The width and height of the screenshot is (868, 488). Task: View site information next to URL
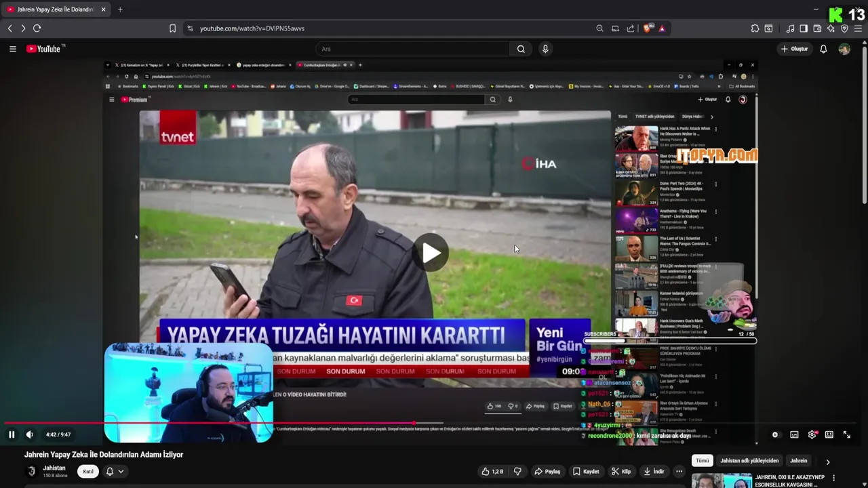click(190, 28)
